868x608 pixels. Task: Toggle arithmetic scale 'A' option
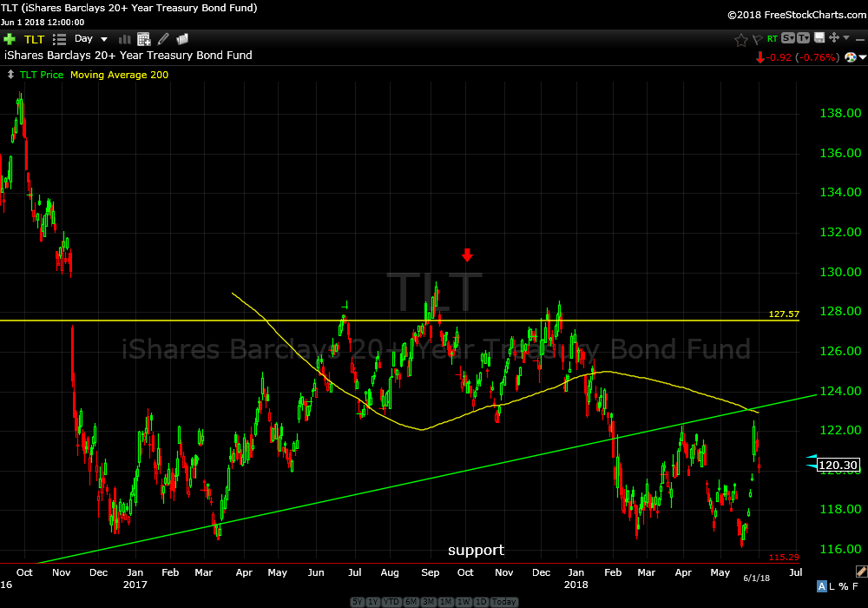pyautogui.click(x=822, y=585)
